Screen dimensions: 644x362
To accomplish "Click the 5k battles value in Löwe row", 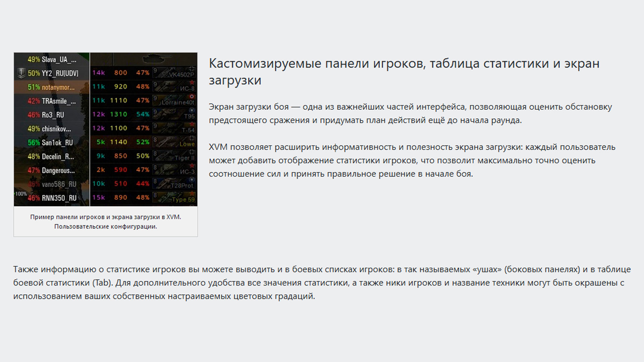I will point(101,142).
